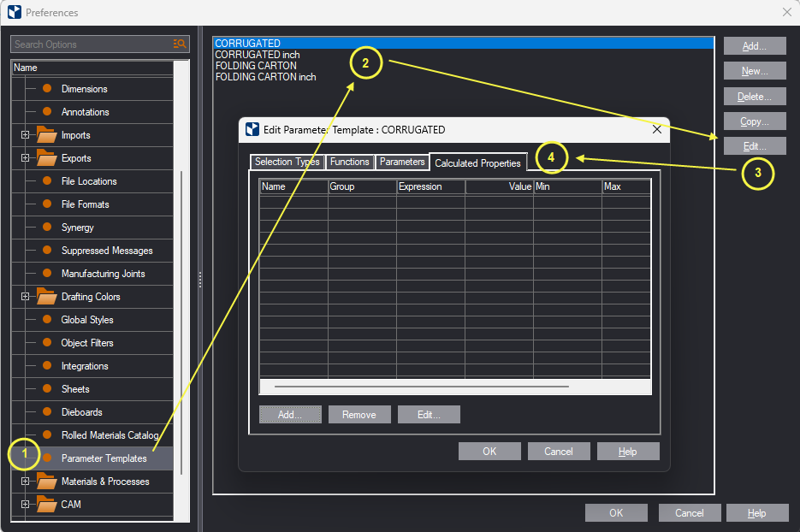This screenshot has height=532, width=800.
Task: Click the CAM folder icon
Action: 46,505
